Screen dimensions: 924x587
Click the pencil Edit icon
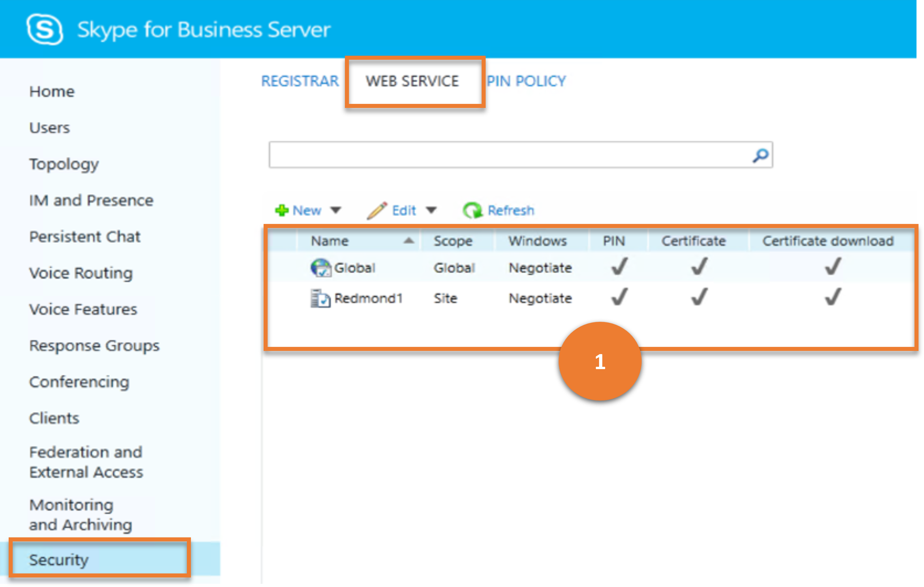(377, 210)
